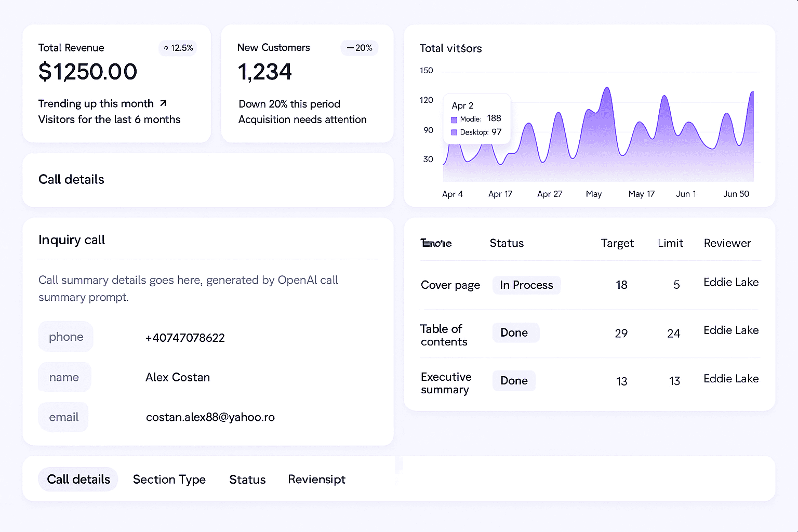Click the Apr 2 chart tooltip
The image size is (798, 532).
click(476, 118)
